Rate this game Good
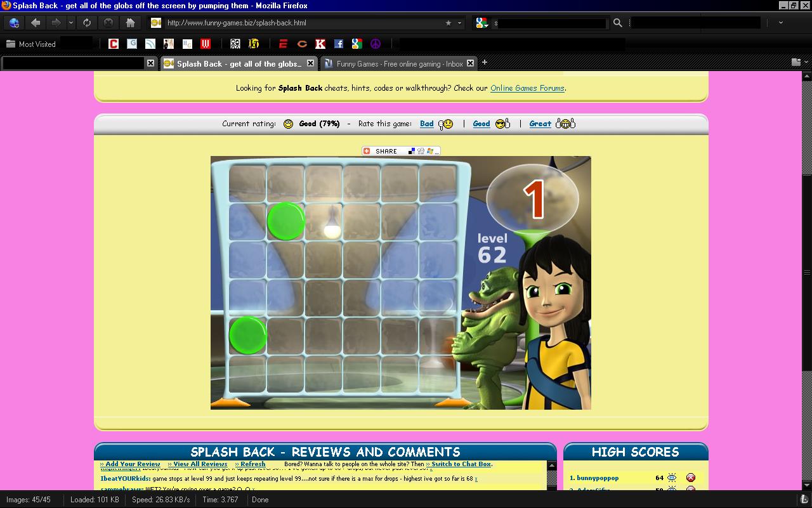Viewport: 812px width, 508px height. coord(481,124)
